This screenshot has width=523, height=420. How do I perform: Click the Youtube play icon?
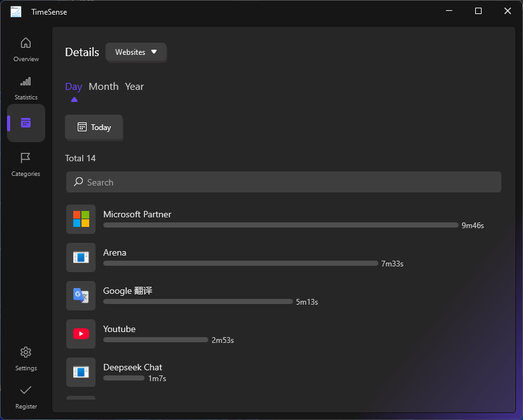(x=81, y=334)
